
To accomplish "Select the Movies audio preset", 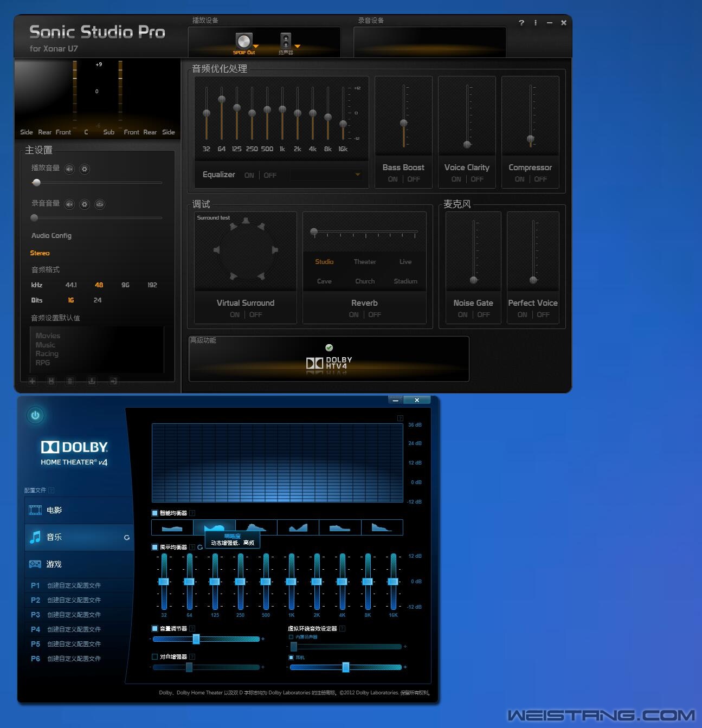I will click(48, 336).
